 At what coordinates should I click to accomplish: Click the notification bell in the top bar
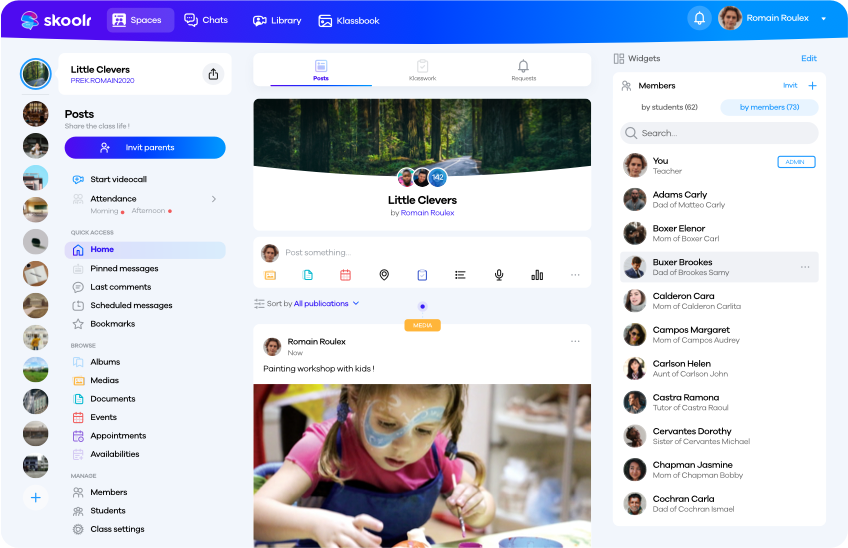coord(699,19)
